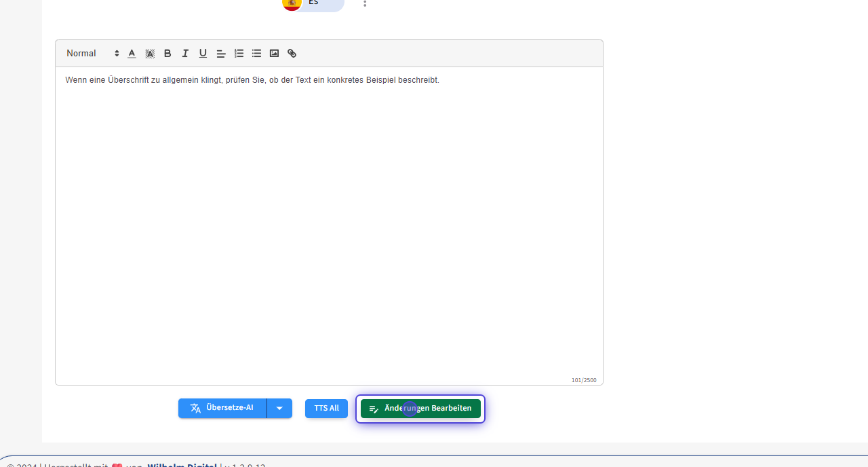Add a hyperlink via the link icon
Screen dimensions: 868x467
[292, 54]
